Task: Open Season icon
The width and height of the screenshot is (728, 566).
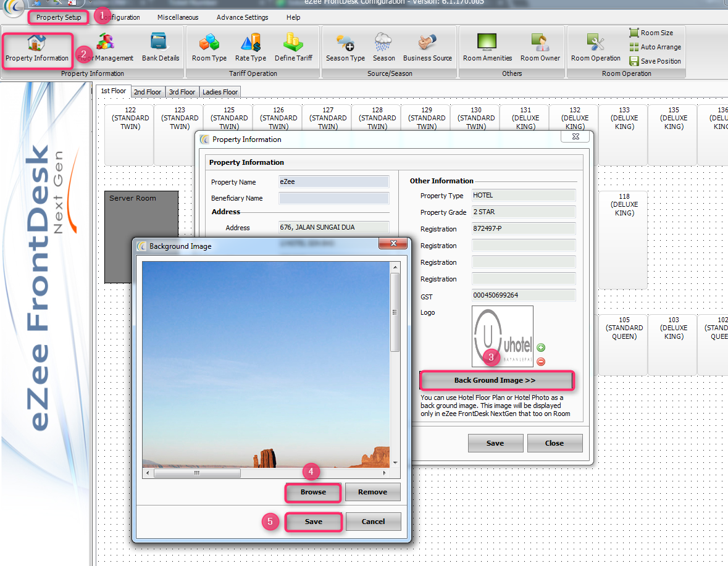Action: point(383,48)
